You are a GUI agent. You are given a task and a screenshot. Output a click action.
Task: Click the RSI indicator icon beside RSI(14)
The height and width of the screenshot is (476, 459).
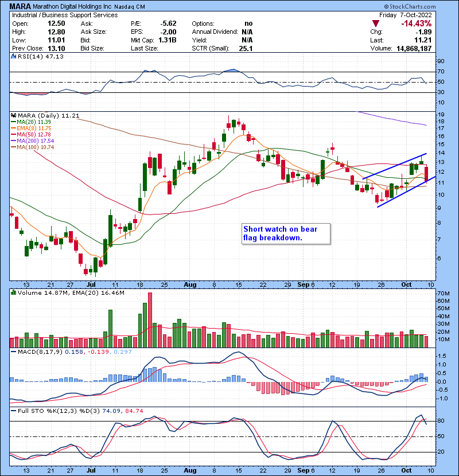tap(13, 56)
